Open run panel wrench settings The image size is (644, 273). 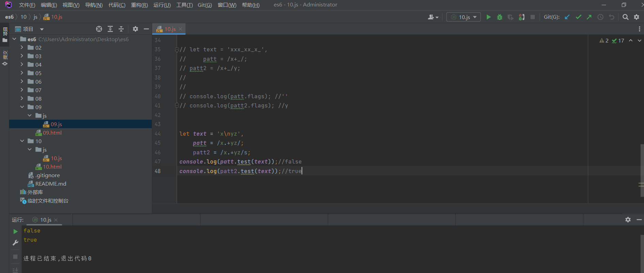coord(15,243)
